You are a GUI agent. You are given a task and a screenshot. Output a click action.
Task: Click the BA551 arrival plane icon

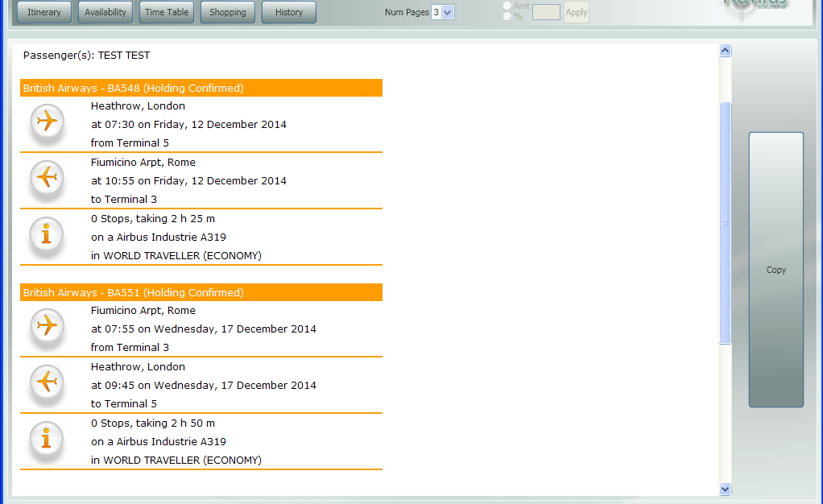47,382
